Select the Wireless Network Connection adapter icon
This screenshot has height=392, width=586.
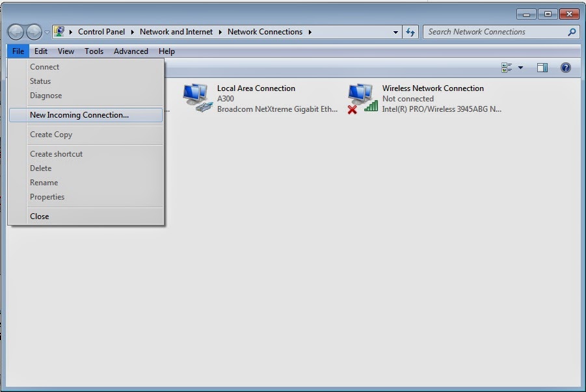pos(362,99)
